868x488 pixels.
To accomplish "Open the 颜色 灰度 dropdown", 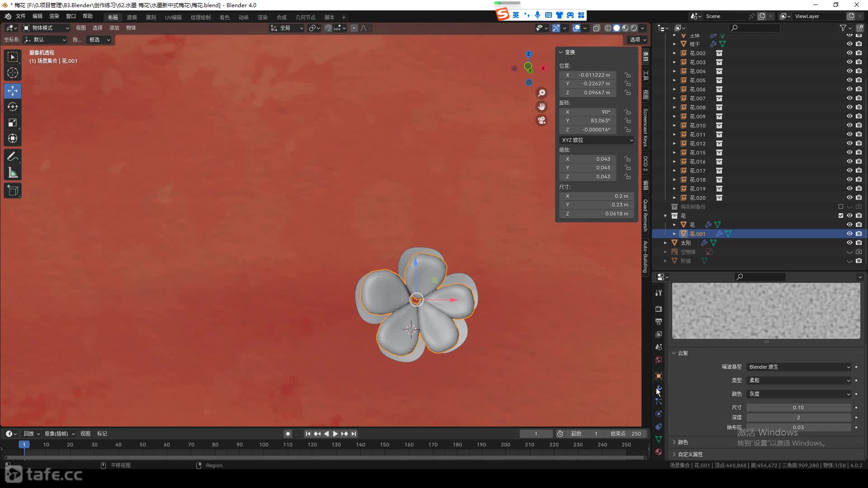I will pos(799,394).
